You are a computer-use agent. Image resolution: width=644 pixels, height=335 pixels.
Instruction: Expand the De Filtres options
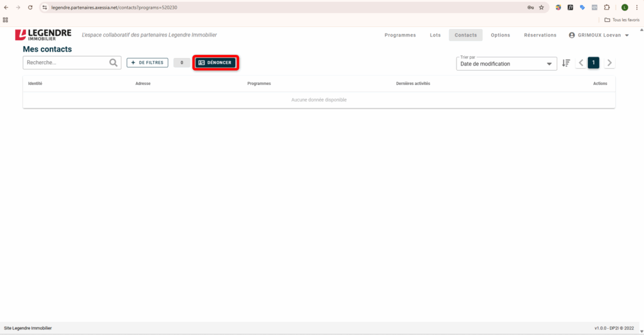pyautogui.click(x=147, y=63)
